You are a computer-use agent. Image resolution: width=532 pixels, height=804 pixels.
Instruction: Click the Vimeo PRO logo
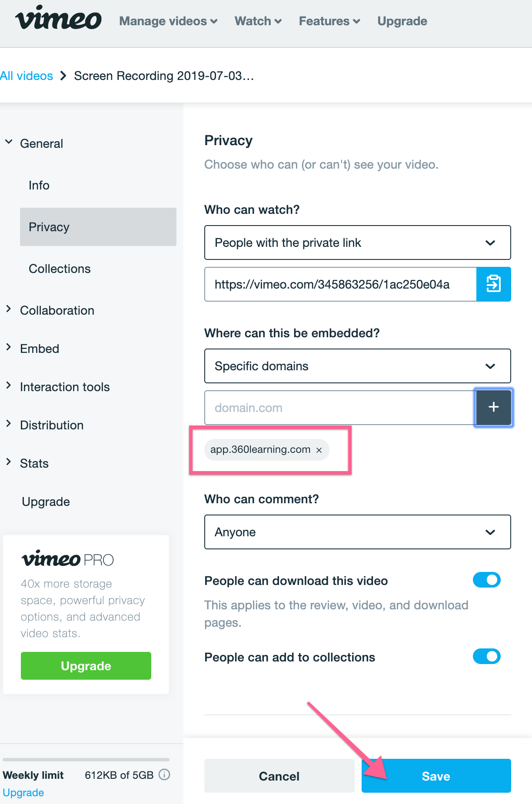tap(68, 559)
